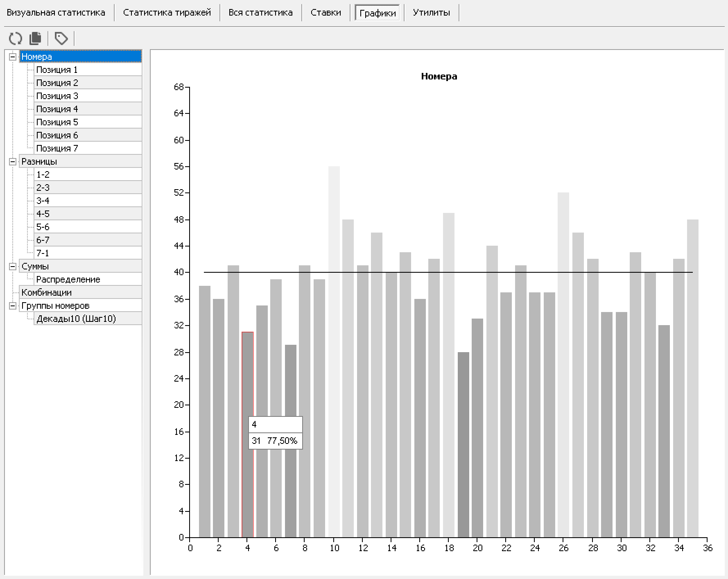
Task: Open the Вся статистика tab
Action: click(260, 13)
